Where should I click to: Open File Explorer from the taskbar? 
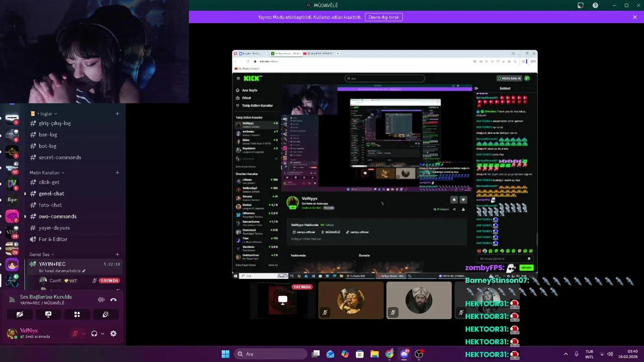click(374, 354)
